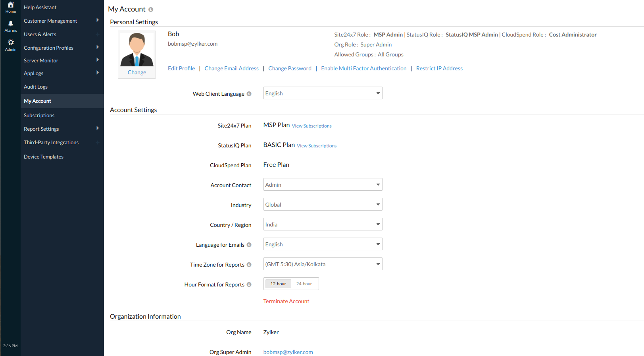The height and width of the screenshot is (356, 644).
Task: Open Alarms bell icon
Action: click(11, 24)
